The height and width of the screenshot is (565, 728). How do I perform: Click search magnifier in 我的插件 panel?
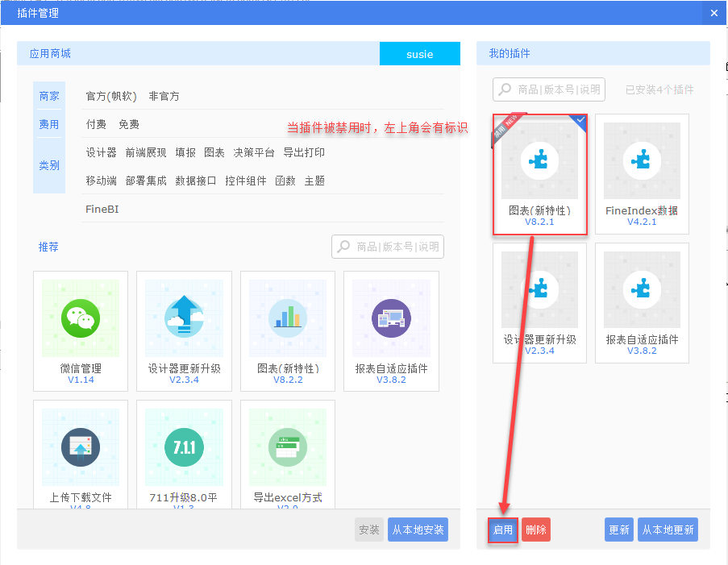(505, 89)
